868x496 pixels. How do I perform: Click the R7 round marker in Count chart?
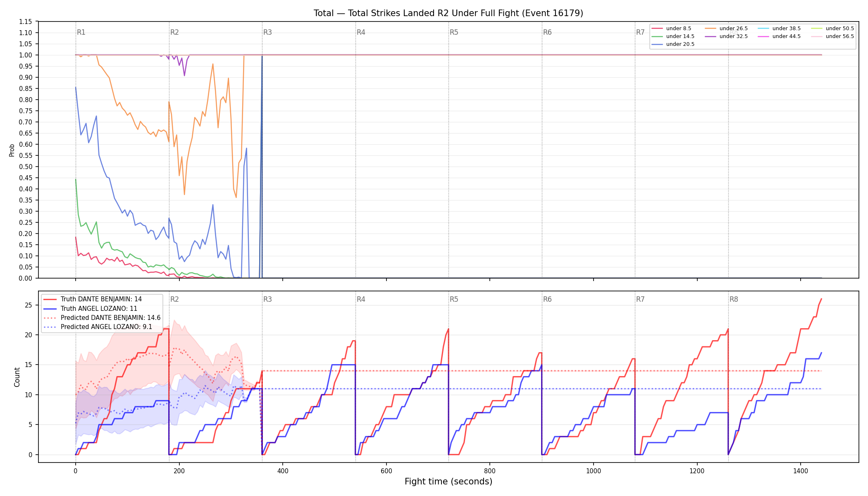coord(640,299)
